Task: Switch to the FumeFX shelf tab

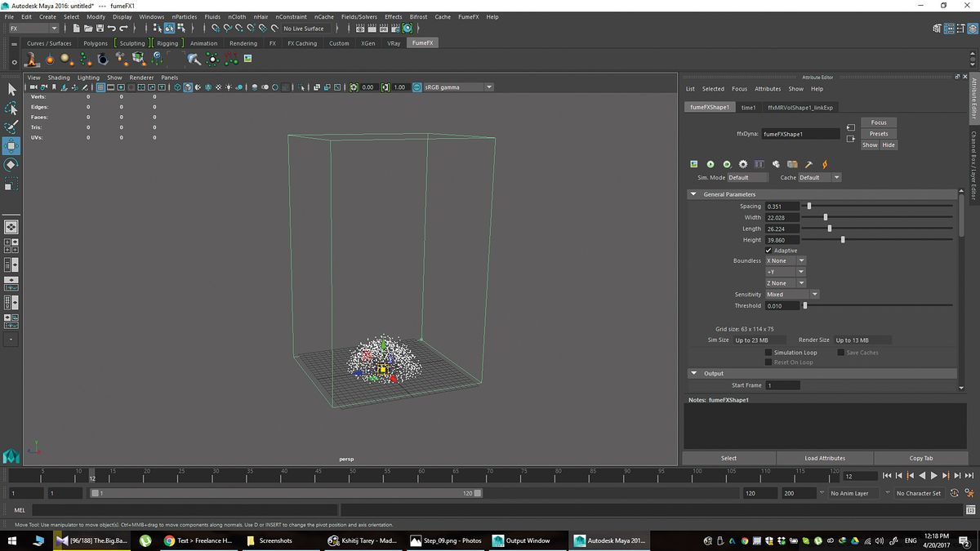Action: click(x=422, y=42)
